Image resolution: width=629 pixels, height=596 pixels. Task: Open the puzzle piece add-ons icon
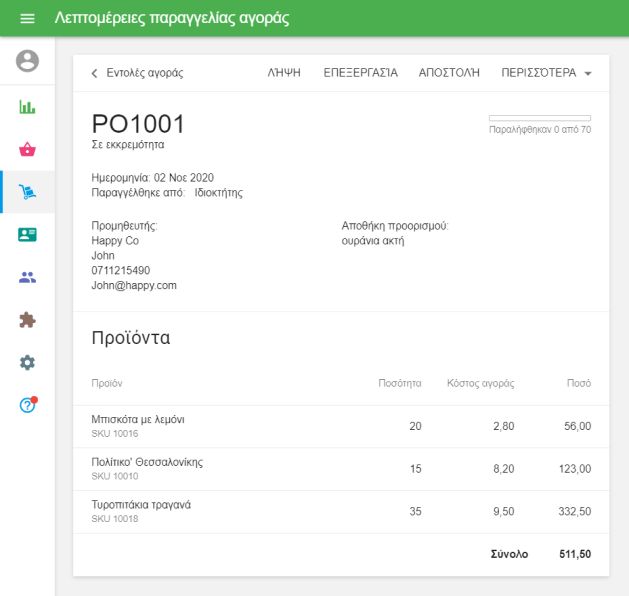[x=27, y=320]
